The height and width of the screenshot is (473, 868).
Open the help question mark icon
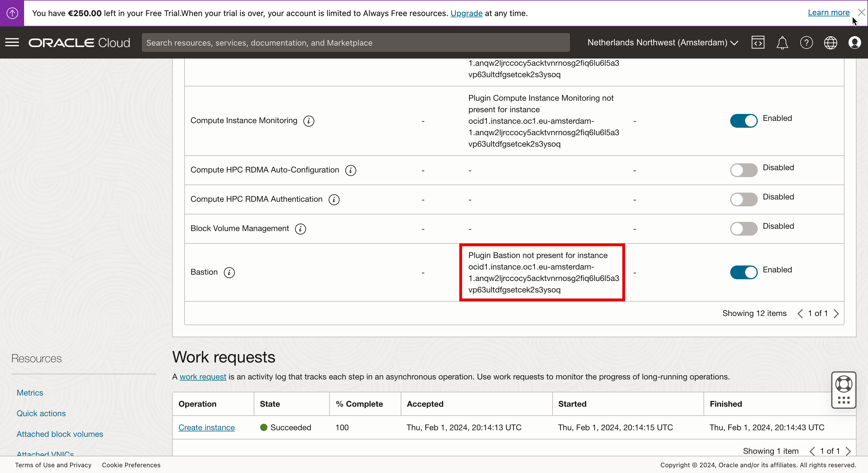806,43
